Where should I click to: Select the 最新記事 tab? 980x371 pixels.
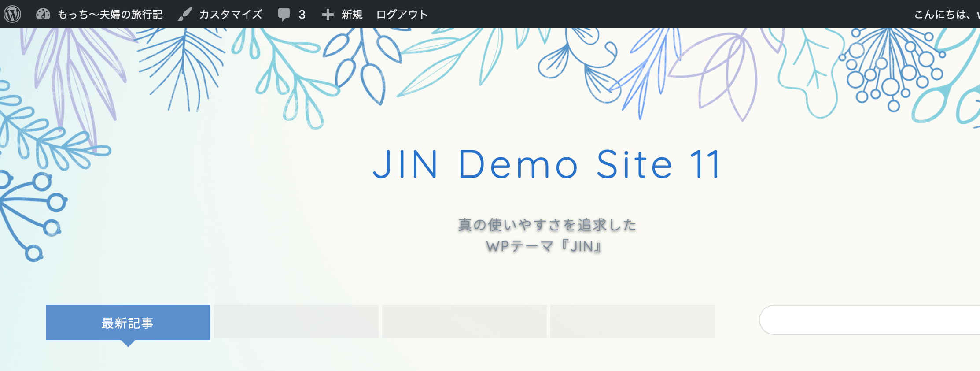[128, 323]
